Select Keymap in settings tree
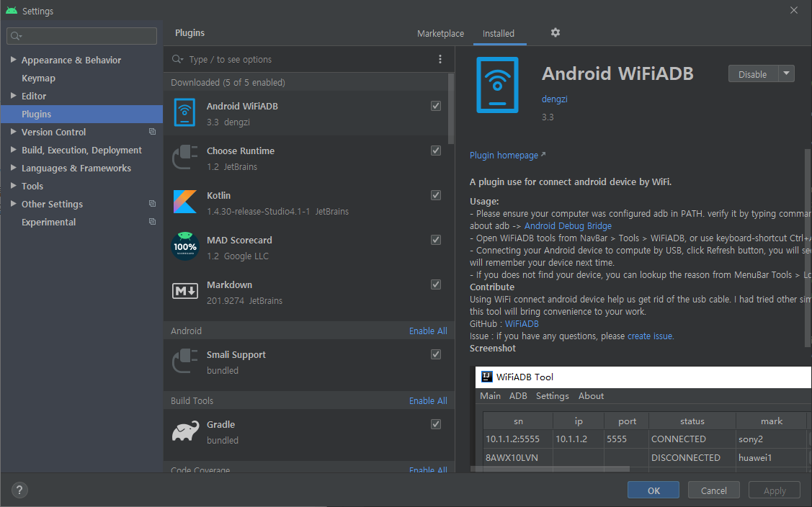The image size is (812, 507). (38, 78)
